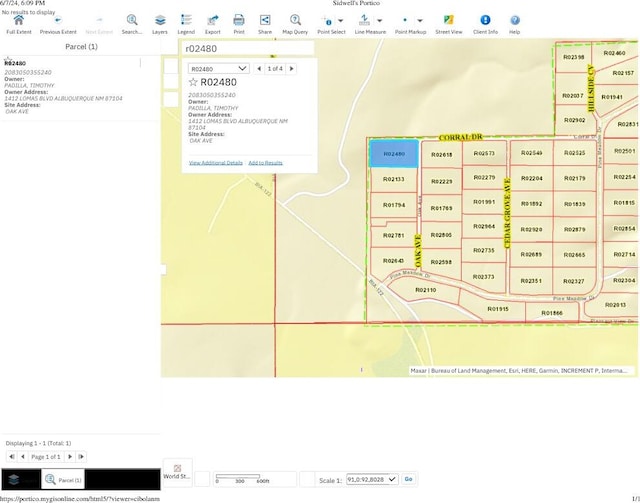640x503 pixels.
Task: Click parcel R01794 on the map
Action: 394,205
